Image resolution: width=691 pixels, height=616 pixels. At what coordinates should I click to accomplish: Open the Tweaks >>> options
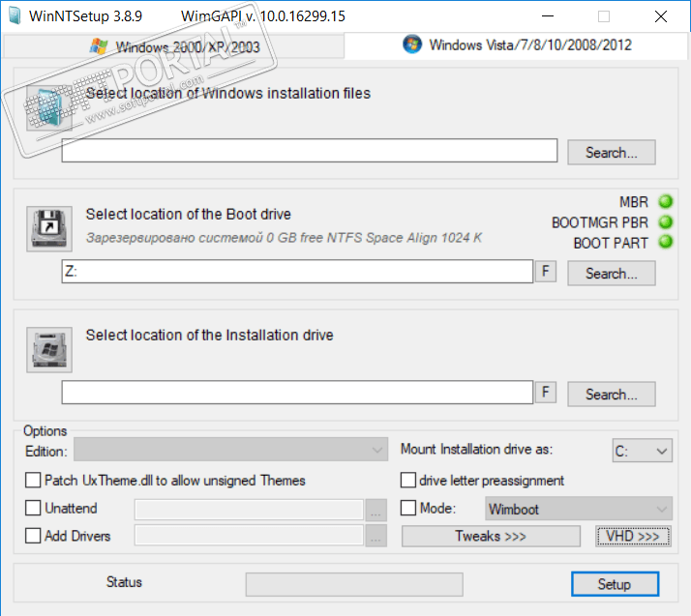tap(491, 536)
